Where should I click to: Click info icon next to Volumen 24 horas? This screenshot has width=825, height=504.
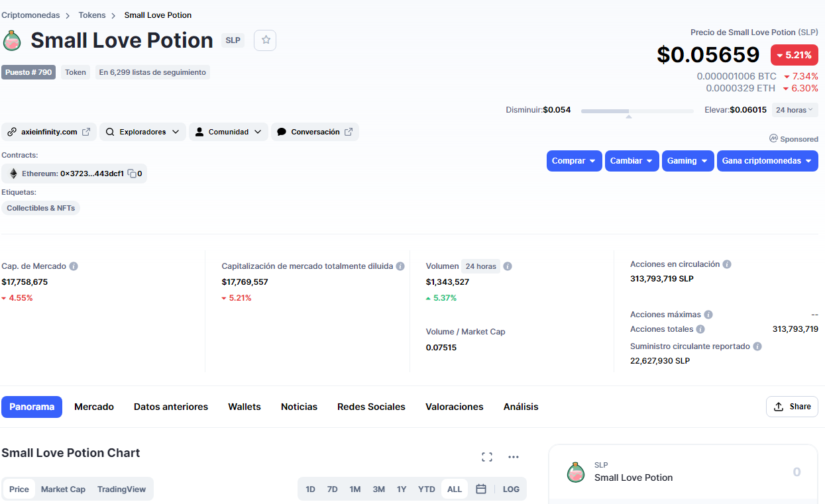click(x=508, y=266)
